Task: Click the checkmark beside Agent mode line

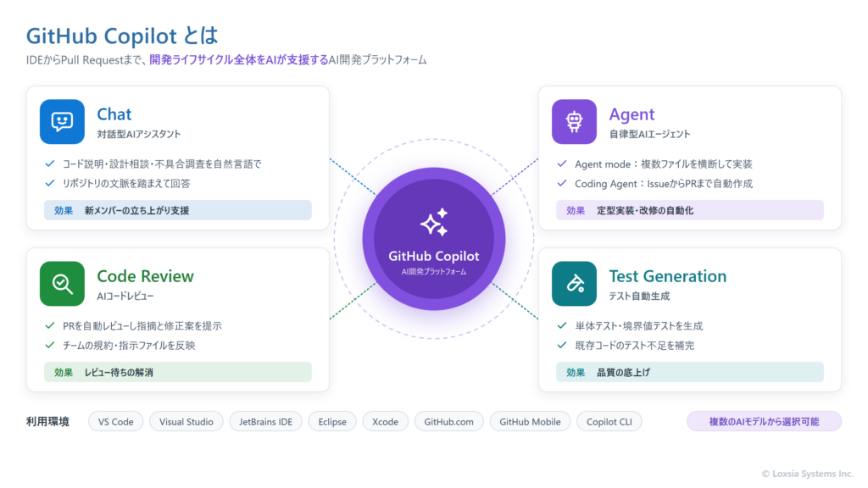Action: 562,164
